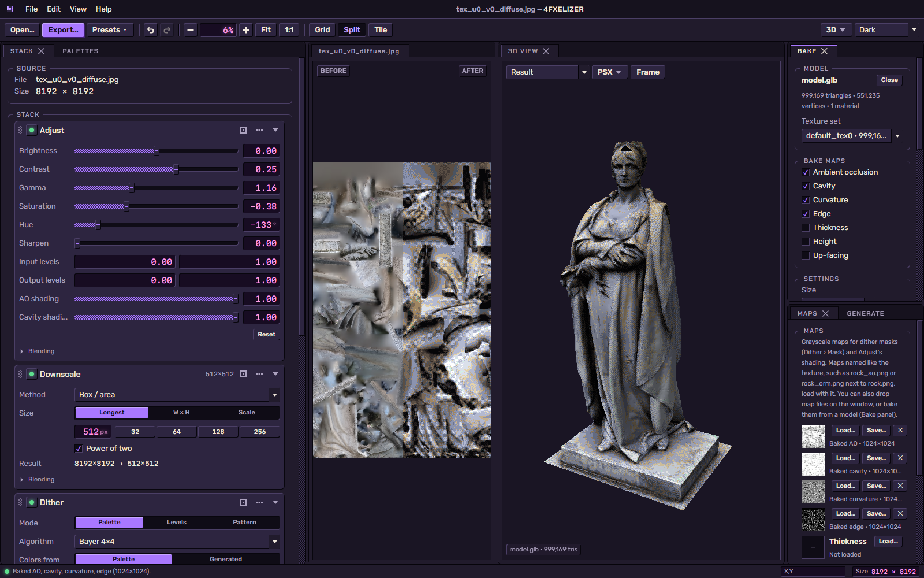This screenshot has width=924, height=578.
Task: Click the Saturation slider handle
Action: [126, 206]
